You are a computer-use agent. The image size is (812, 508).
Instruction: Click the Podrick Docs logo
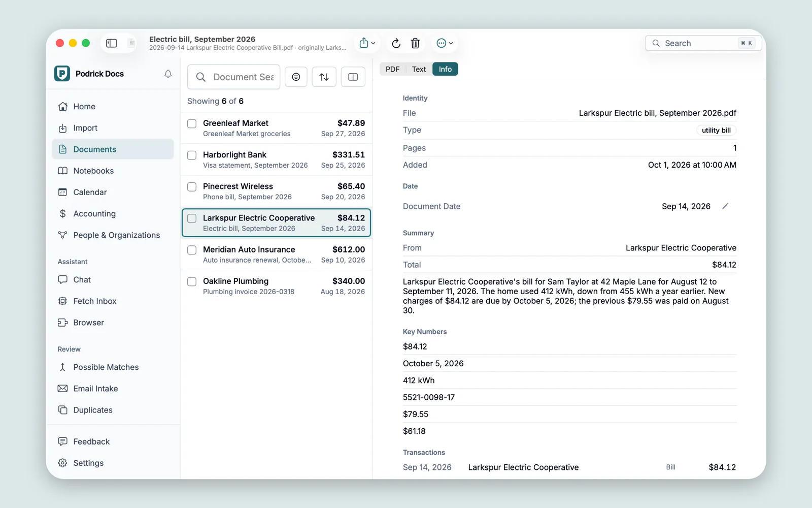(62, 74)
